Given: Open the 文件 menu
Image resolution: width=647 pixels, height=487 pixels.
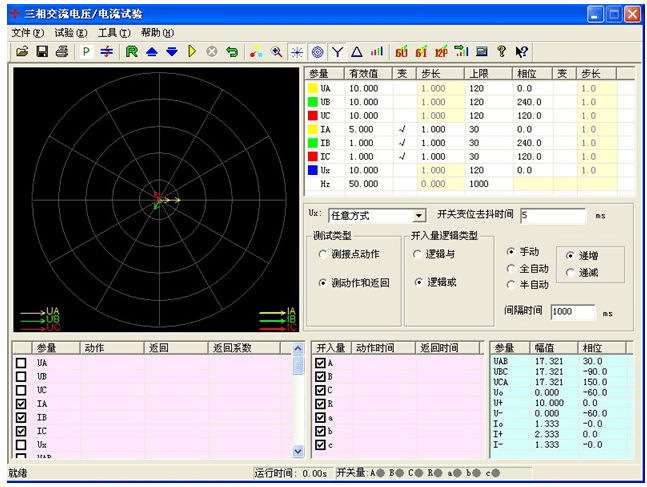Looking at the screenshot, I should [27, 33].
